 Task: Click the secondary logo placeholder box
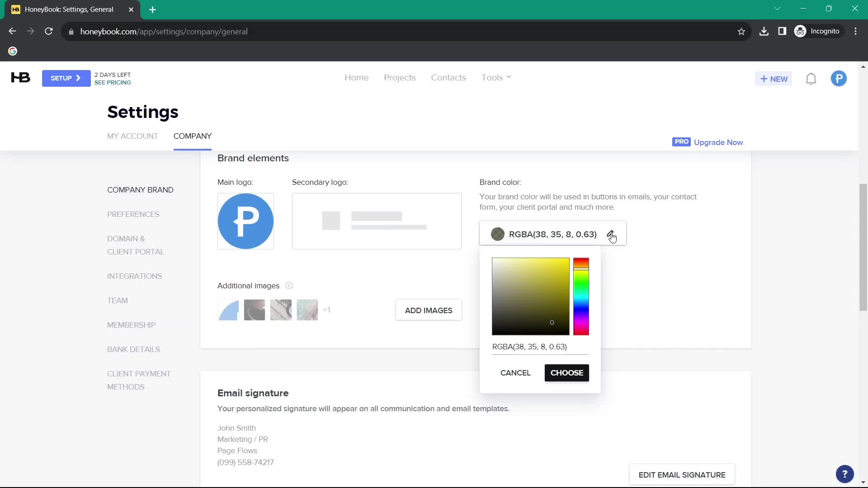tap(377, 221)
